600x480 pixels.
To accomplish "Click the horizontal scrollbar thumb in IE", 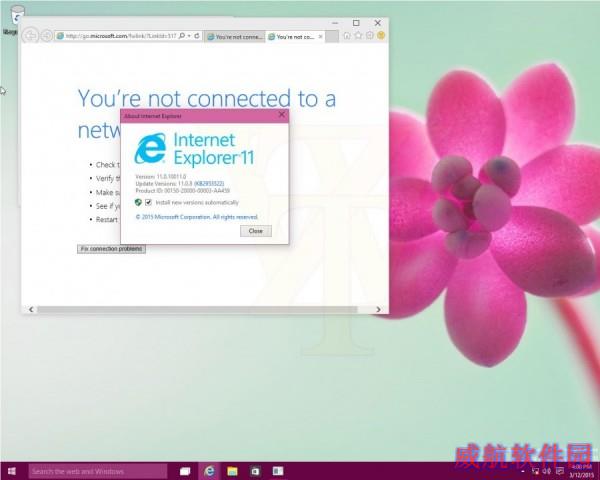I will (197, 309).
